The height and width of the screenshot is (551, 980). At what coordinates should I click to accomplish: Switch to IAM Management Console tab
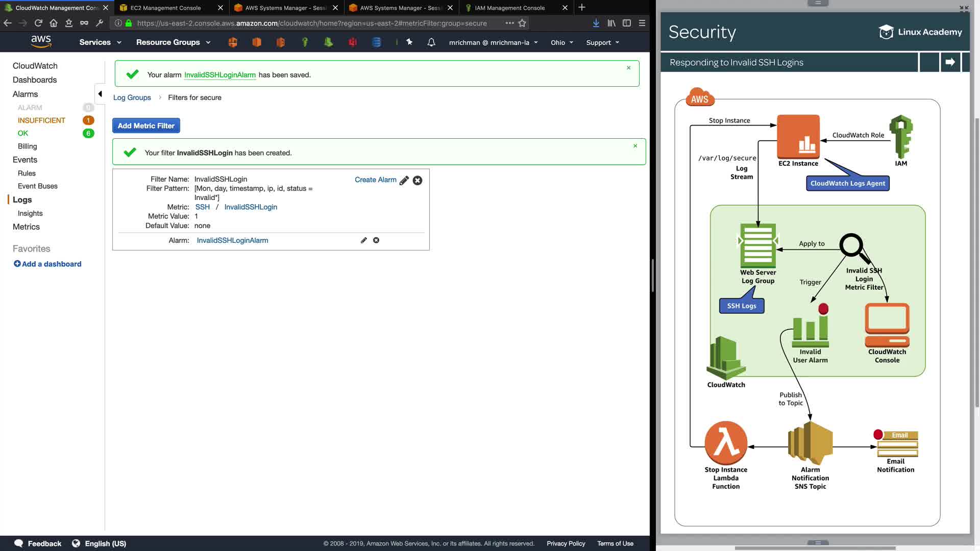click(509, 8)
